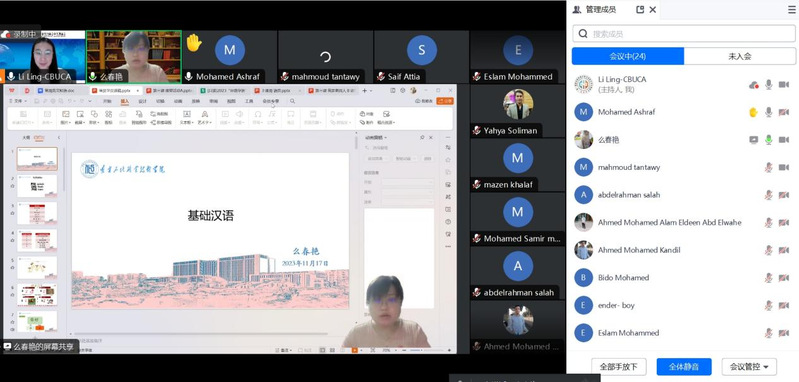This screenshot has width=799, height=382.
Task: Toggle Mohamed Ashraf's camera icon
Action: click(x=784, y=112)
